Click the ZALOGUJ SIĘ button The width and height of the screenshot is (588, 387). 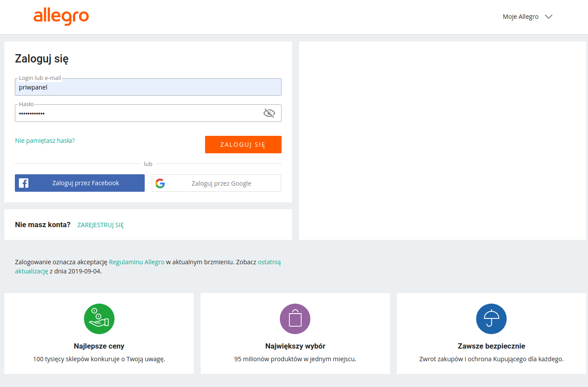click(243, 145)
